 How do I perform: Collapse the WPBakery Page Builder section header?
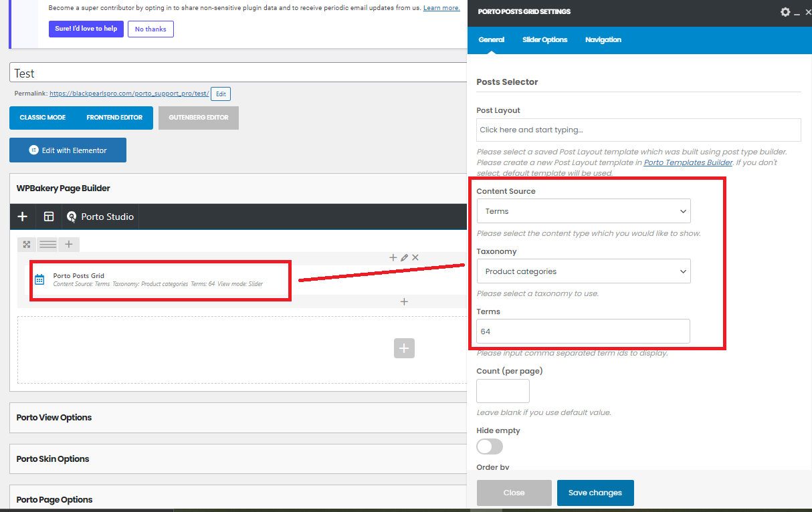(238, 188)
